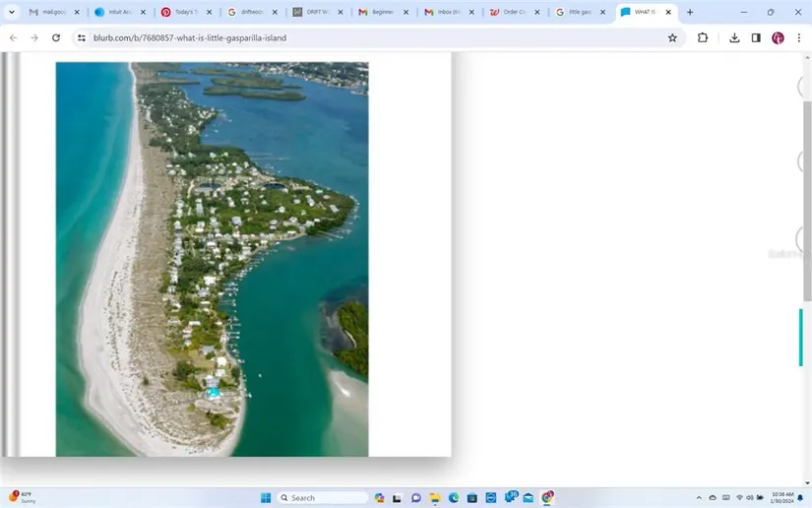Click the teal page scroll indicator
Screen dimensions: 812x508
801,337
